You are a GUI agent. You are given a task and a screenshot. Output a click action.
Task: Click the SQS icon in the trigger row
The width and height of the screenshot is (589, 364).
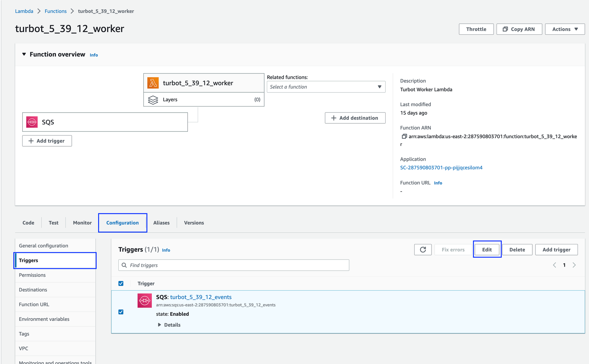pos(144,300)
